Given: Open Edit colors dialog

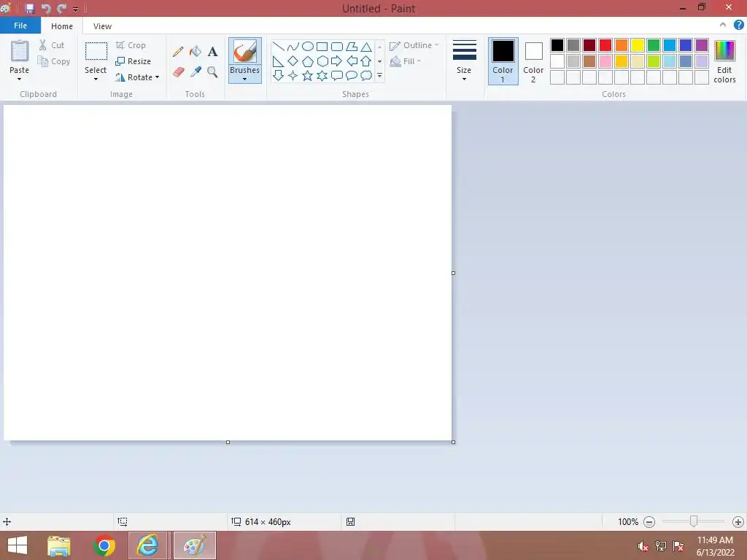Looking at the screenshot, I should (724, 61).
